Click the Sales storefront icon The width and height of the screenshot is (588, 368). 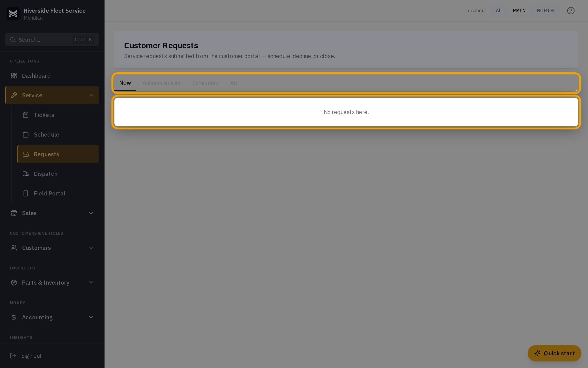tap(14, 213)
